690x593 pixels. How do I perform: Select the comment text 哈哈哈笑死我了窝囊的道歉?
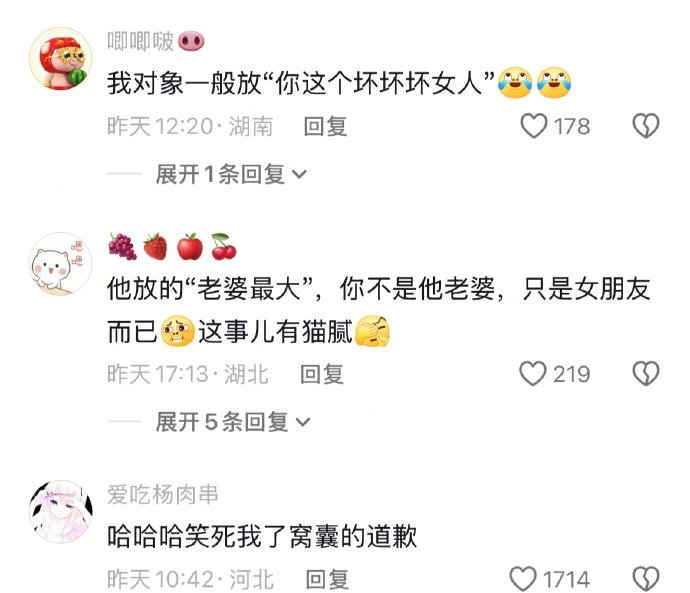pyautogui.click(x=262, y=536)
